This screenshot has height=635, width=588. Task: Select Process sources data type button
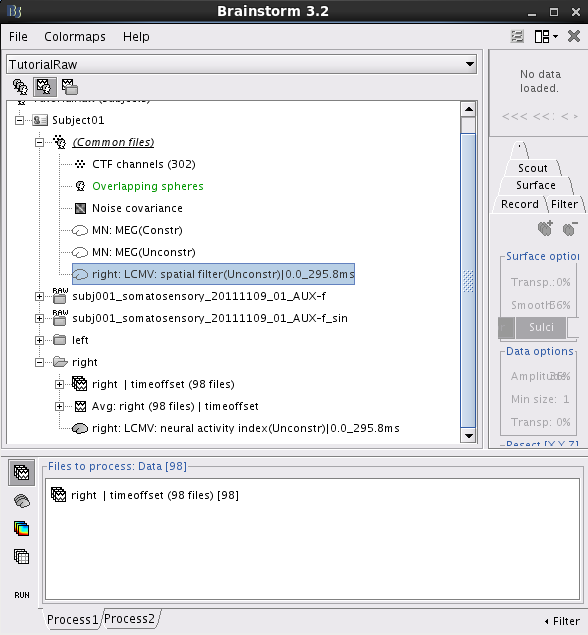tap(22, 501)
